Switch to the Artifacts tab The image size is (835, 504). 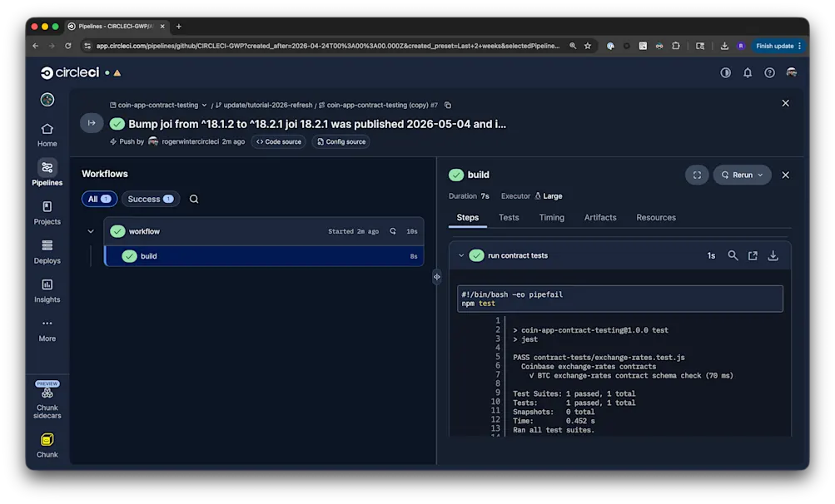600,218
